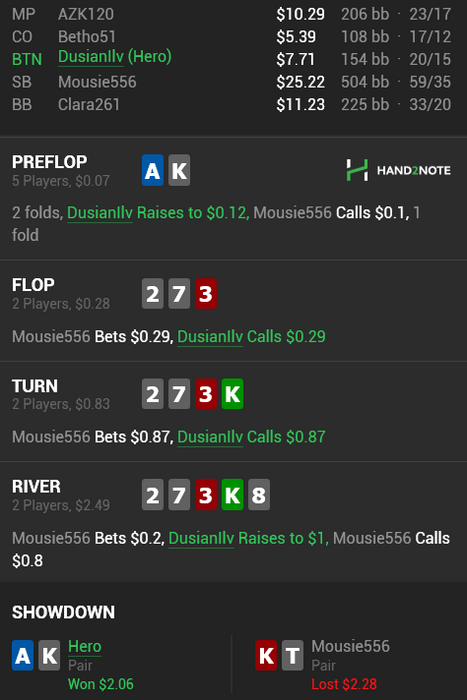
Task: Open DusianIlv (Hero) player link
Action: tap(115, 57)
